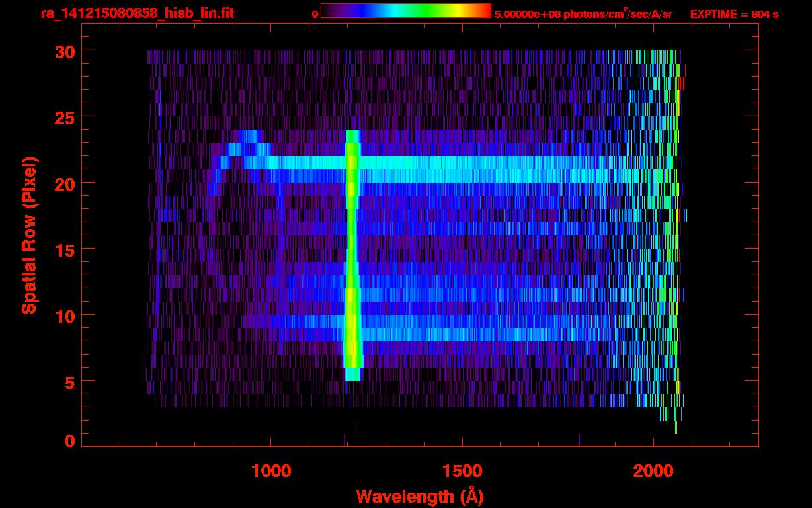Click the x-axis tick label 1500
Screen dimensions: 812x508
coord(462,471)
